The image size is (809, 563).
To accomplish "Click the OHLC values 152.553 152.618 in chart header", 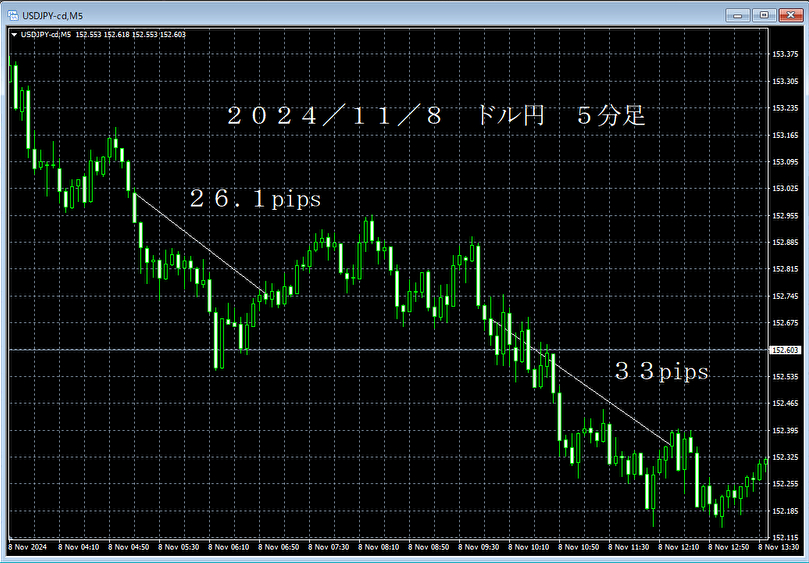I will pyautogui.click(x=102, y=35).
